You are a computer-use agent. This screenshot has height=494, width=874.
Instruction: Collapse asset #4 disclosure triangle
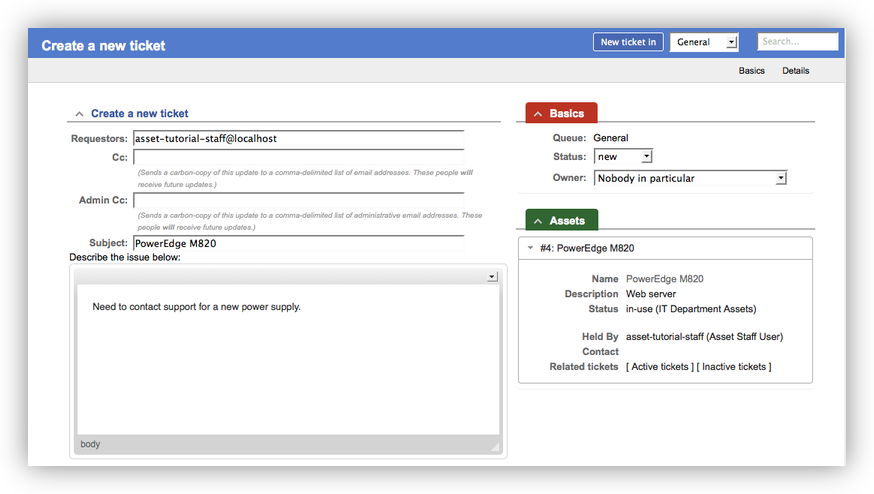(531, 248)
